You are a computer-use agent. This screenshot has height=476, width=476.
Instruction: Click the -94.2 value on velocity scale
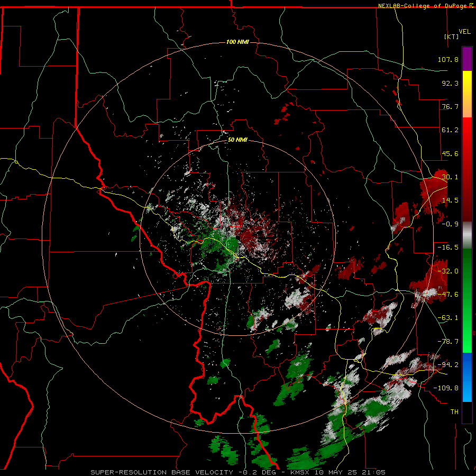[448, 365]
